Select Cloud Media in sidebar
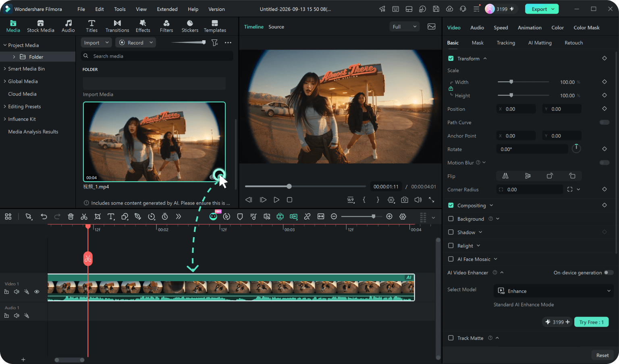The width and height of the screenshot is (619, 364). click(22, 94)
